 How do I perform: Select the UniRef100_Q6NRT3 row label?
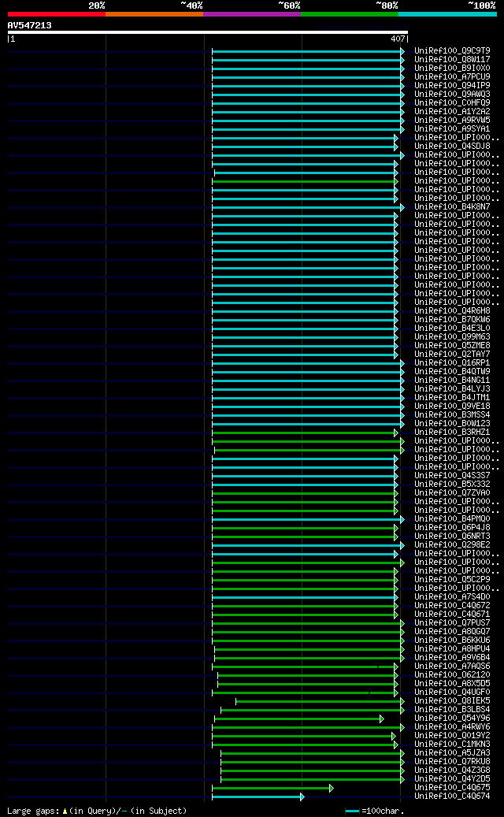click(452, 537)
